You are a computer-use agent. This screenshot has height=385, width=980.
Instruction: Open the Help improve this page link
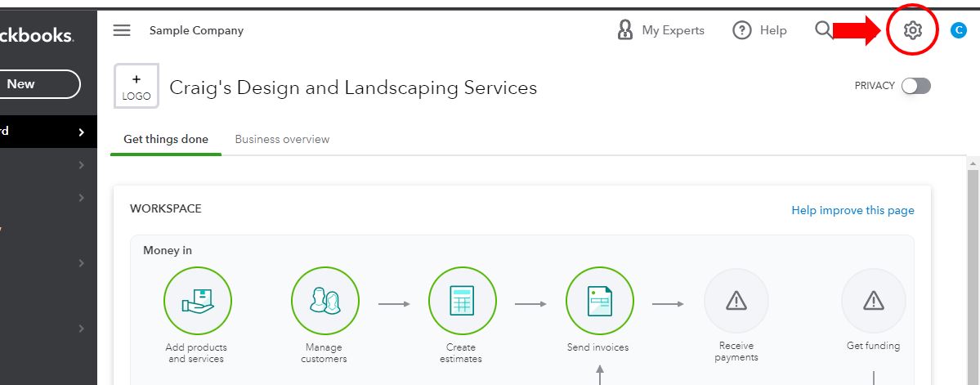852,210
